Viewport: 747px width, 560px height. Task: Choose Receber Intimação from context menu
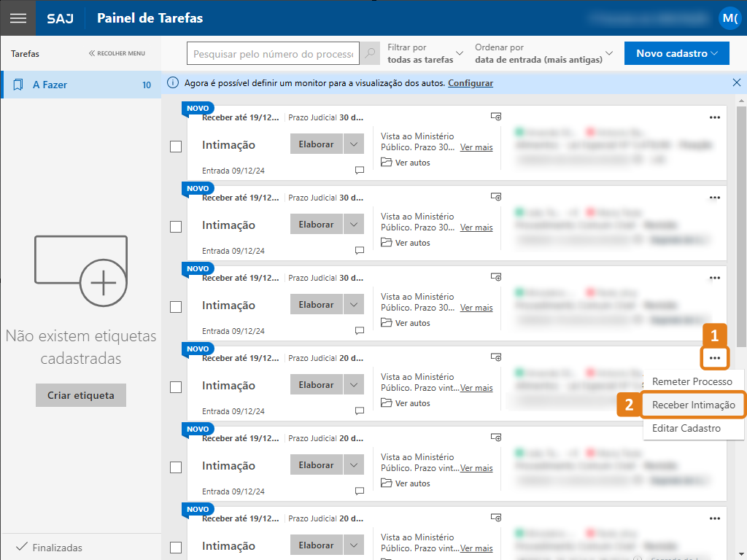click(x=693, y=405)
